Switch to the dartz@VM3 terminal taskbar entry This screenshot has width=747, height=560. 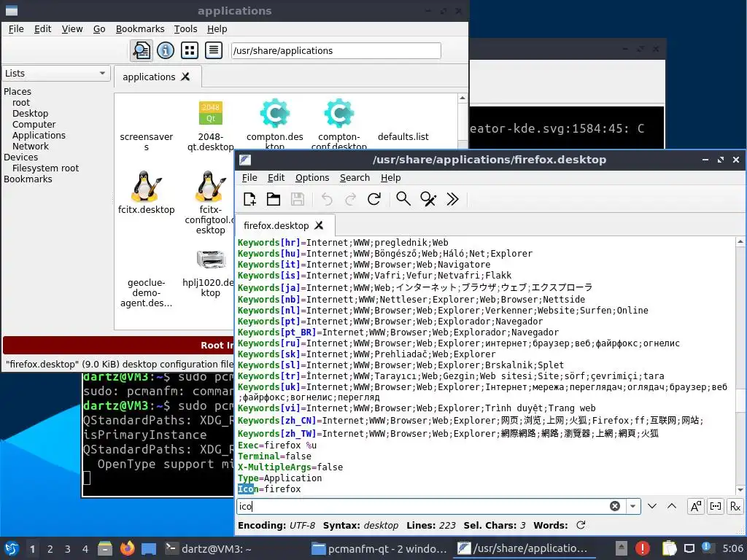tap(208, 549)
